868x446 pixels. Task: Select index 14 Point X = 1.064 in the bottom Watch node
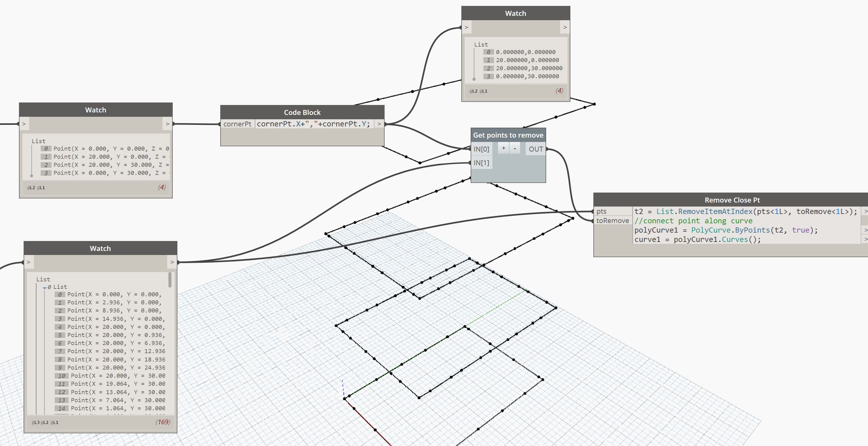[x=118, y=408]
